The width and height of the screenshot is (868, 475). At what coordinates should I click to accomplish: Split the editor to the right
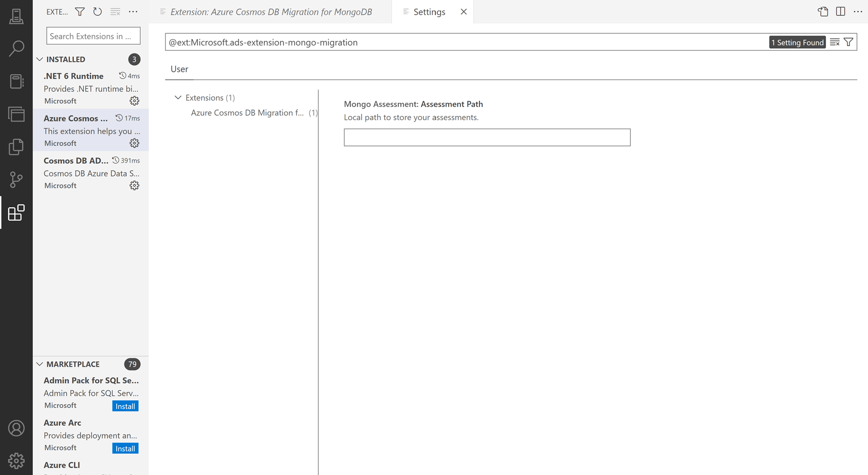[x=841, y=12]
